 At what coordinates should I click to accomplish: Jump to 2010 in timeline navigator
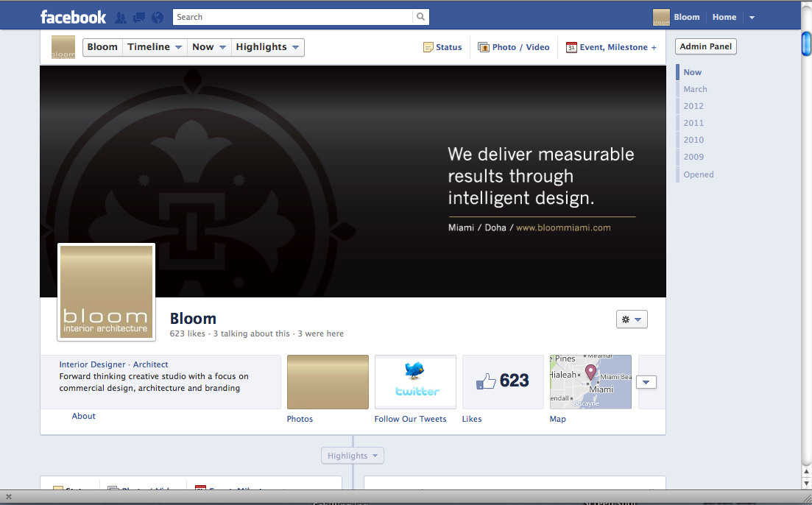pos(693,140)
